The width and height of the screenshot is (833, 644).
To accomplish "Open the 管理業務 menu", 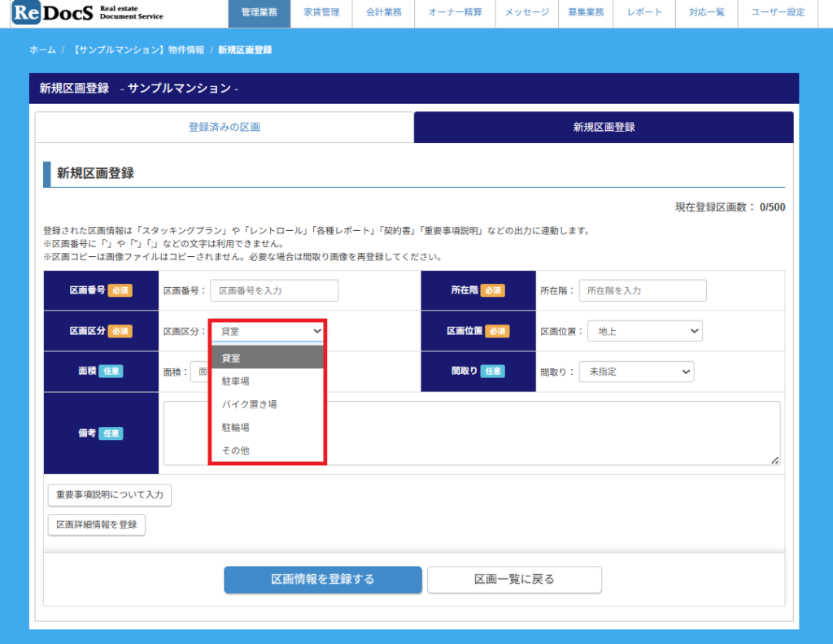I will tap(259, 13).
